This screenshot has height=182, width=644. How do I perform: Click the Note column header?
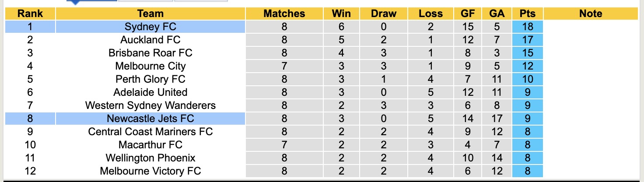591,14
